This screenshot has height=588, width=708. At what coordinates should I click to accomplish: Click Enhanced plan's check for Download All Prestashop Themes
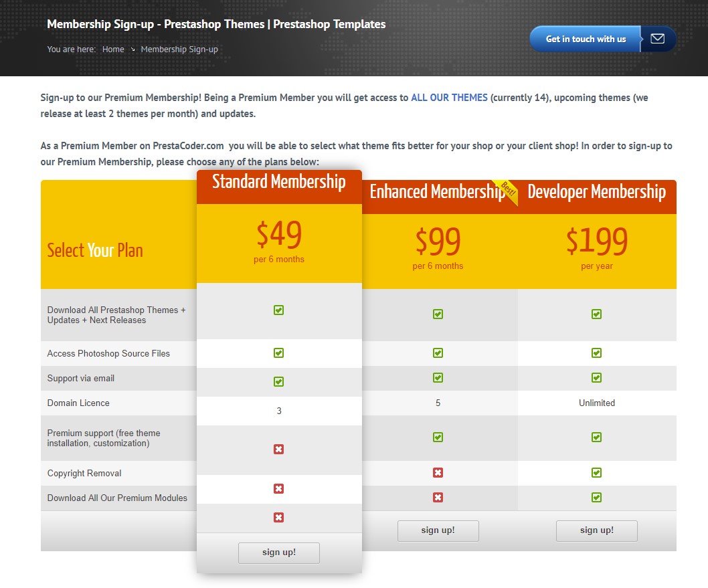[x=438, y=314]
